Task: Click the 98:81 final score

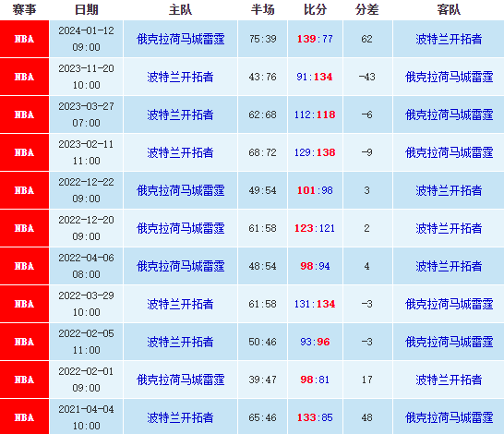Action: pyautogui.click(x=315, y=380)
